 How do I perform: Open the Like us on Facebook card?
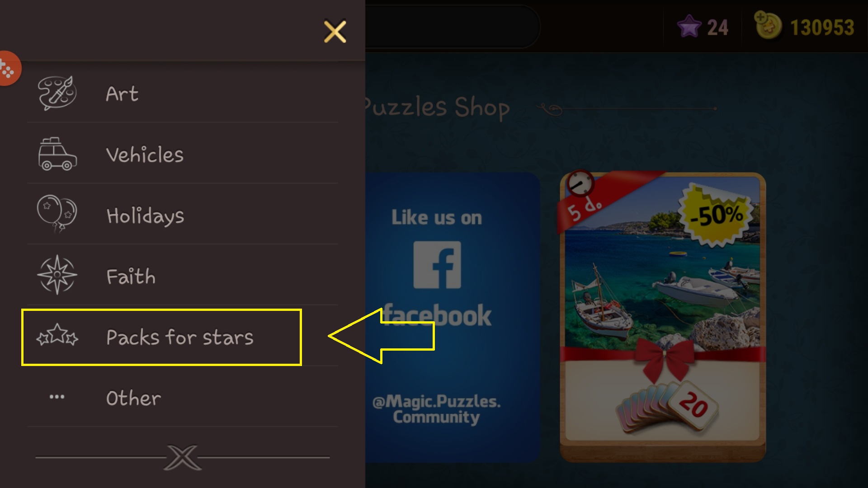[453, 317]
